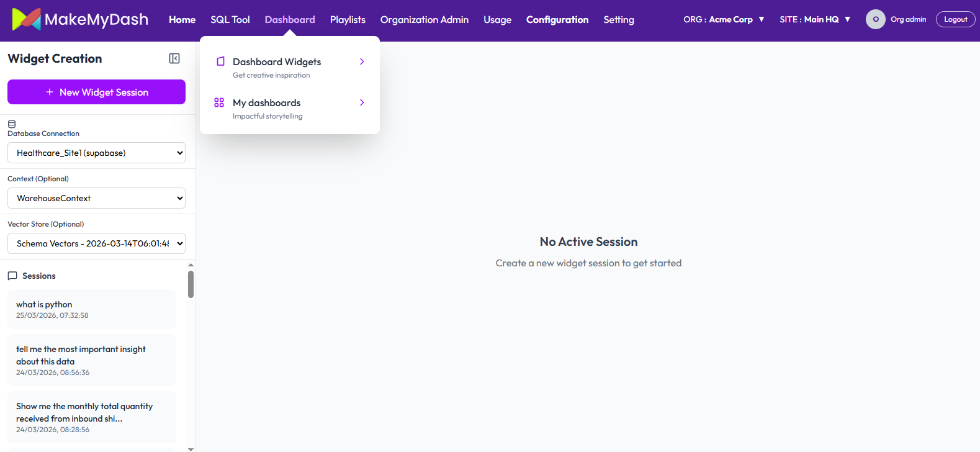The height and width of the screenshot is (452, 980).
Task: Open the 'what is python' session
Action: (91, 309)
